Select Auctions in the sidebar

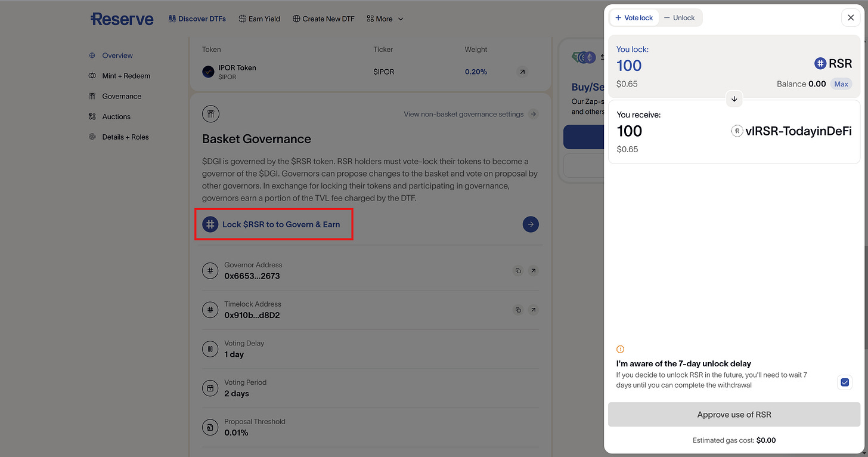(x=110, y=116)
